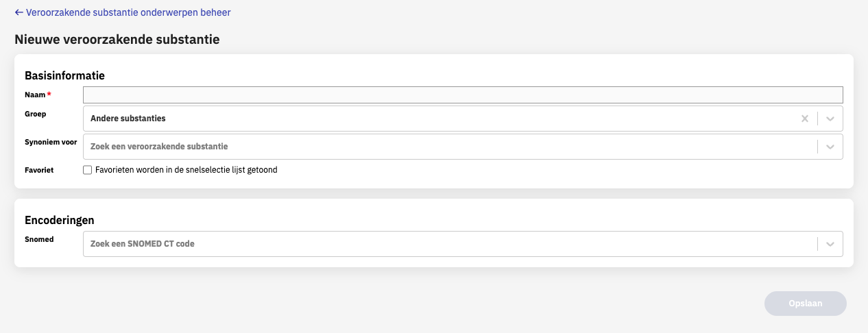The height and width of the screenshot is (333, 868).
Task: Click the Groep field label
Action: tap(35, 114)
